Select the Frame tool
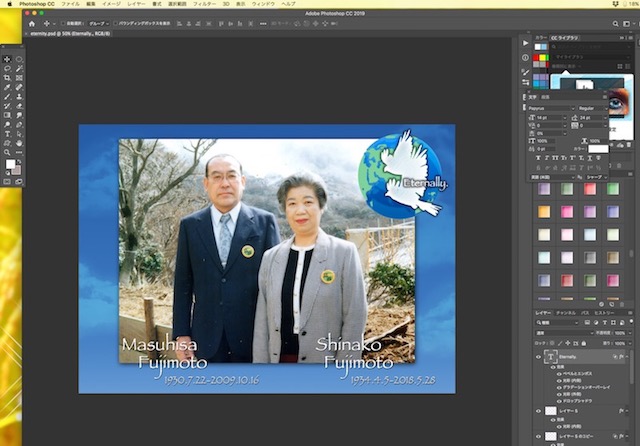The height and width of the screenshot is (446, 640). [19, 78]
